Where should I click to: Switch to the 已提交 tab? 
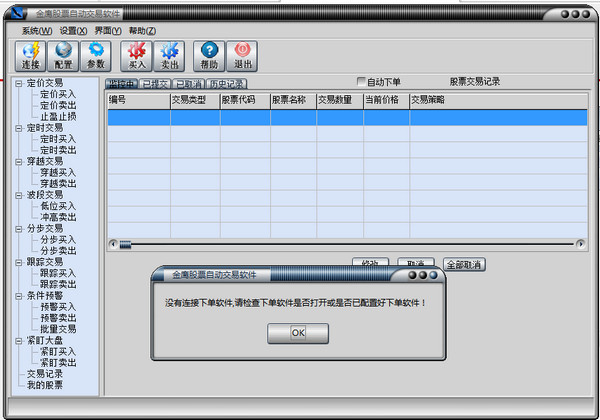[155, 84]
